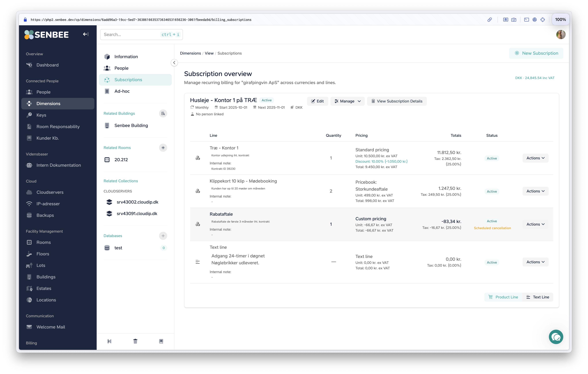The height and width of the screenshot is (374, 588).
Task: Collapse the main sidebar with the arrow icon
Action: 85,34
